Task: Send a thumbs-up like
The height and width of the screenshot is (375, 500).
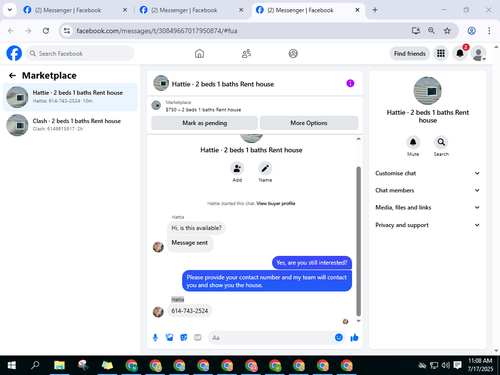Action: tap(354, 338)
